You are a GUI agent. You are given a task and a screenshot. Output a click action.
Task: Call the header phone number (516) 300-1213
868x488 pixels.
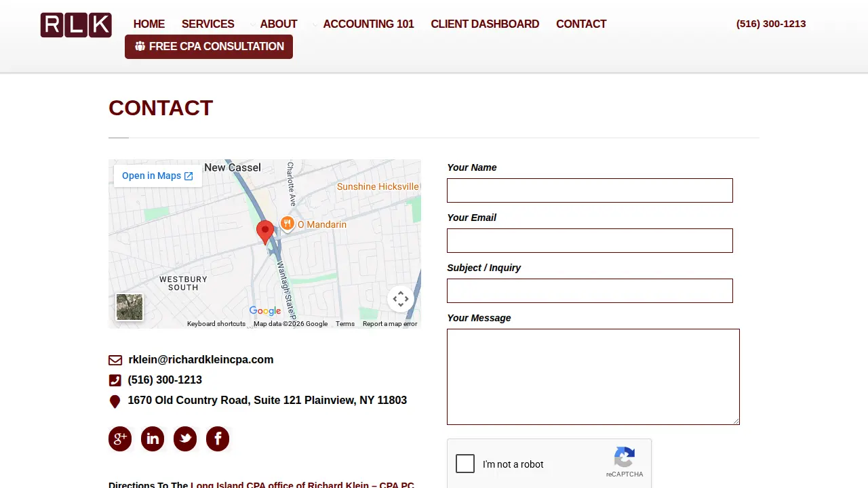click(771, 24)
